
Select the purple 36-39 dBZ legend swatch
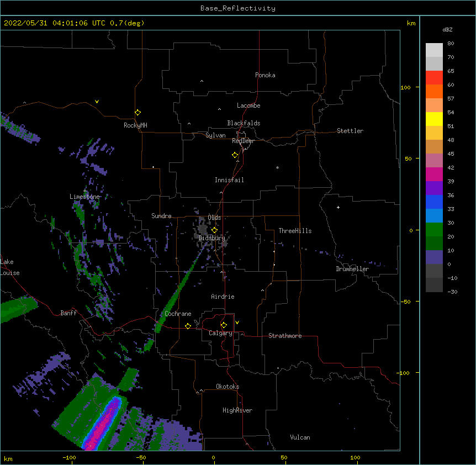pos(434,188)
